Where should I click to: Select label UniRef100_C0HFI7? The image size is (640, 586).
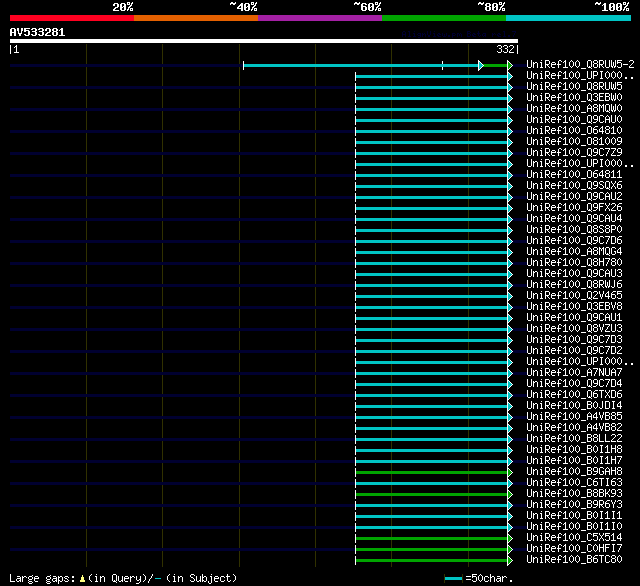(574, 549)
